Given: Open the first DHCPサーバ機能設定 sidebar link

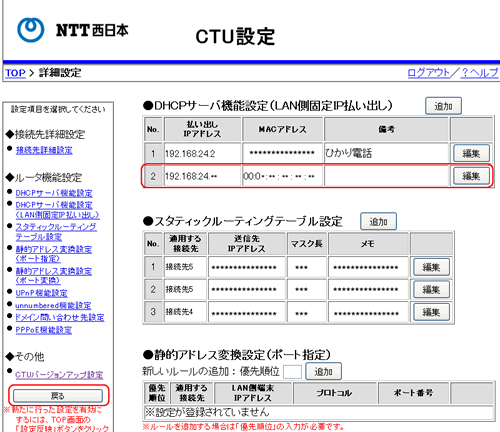Looking at the screenshot, I should [x=54, y=193].
